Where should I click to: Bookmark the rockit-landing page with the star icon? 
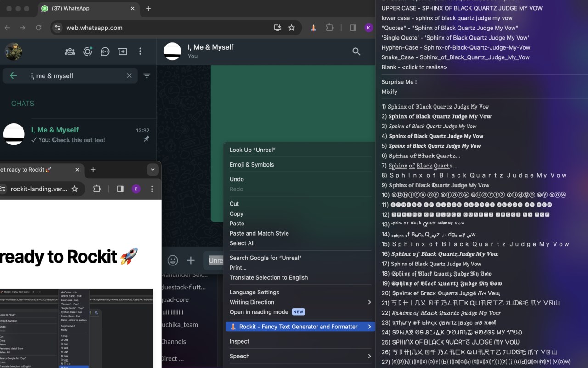(74, 189)
